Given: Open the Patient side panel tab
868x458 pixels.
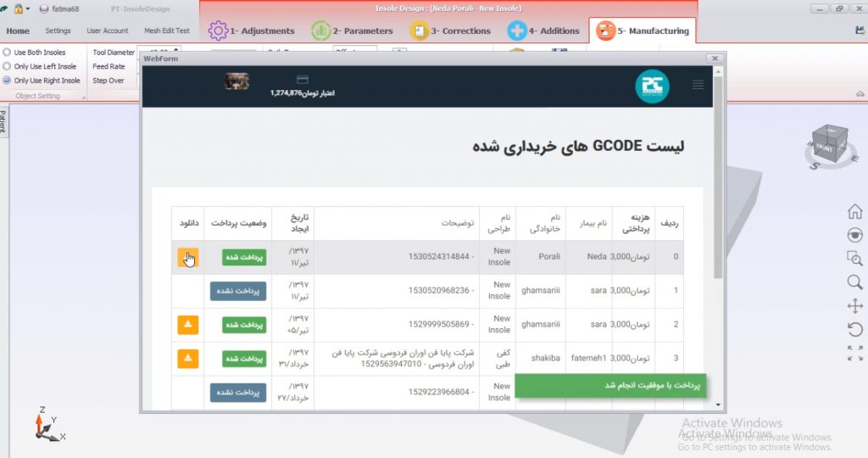Looking at the screenshot, I should coord(3,121).
